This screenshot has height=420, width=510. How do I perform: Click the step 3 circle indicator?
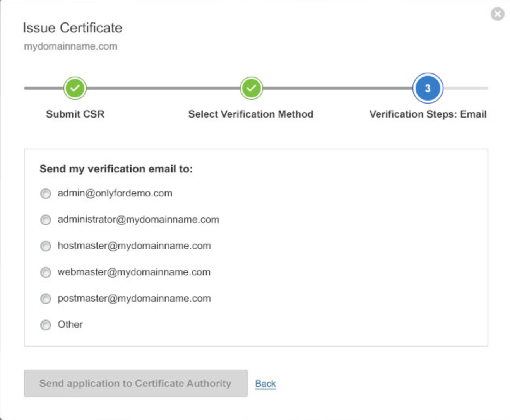[427, 88]
